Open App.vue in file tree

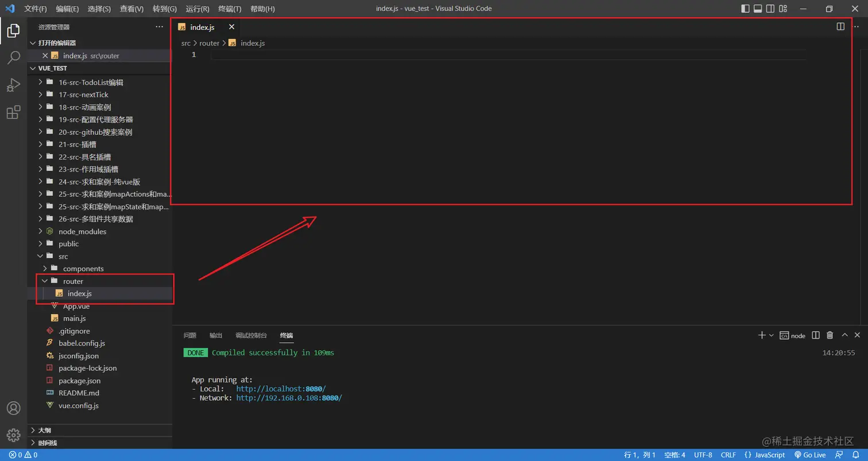(99, 306)
